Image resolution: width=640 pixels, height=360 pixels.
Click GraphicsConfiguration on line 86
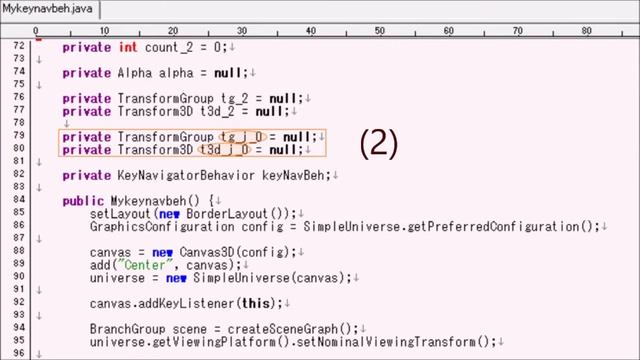[162, 227]
